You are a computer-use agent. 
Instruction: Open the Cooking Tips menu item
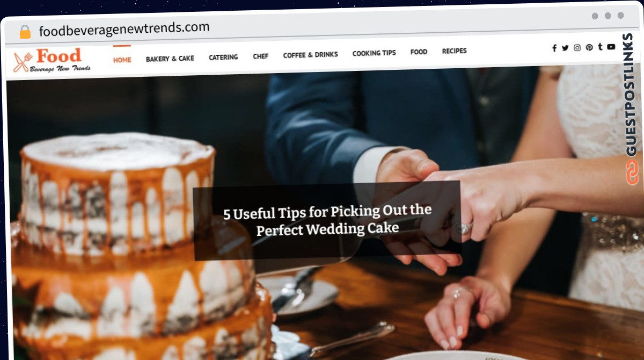click(x=374, y=53)
